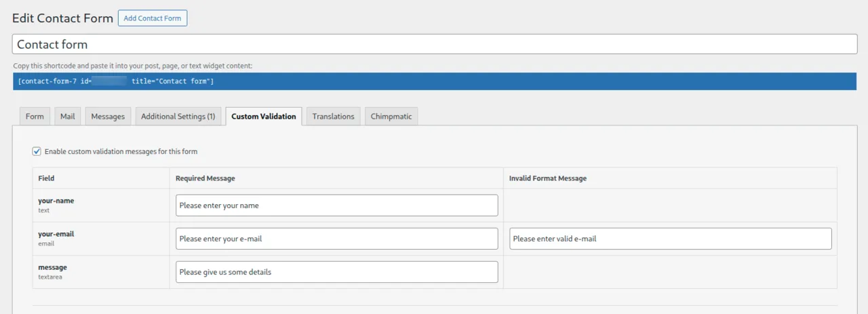This screenshot has width=868, height=314.
Task: Open the Translations tab
Action: [x=333, y=117]
